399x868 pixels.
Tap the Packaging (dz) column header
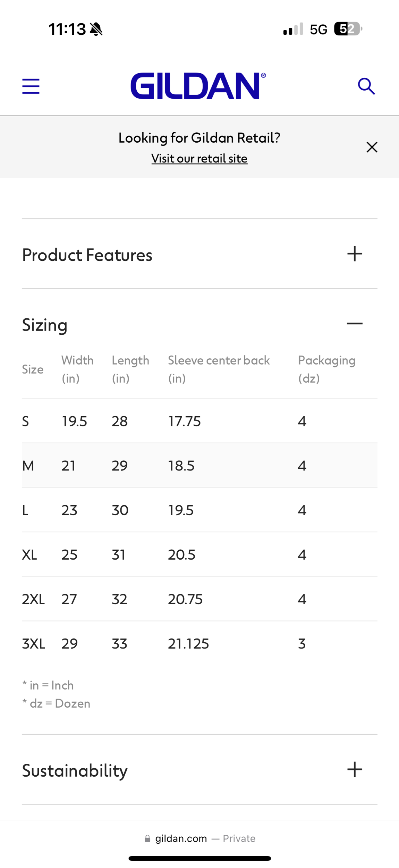326,369
